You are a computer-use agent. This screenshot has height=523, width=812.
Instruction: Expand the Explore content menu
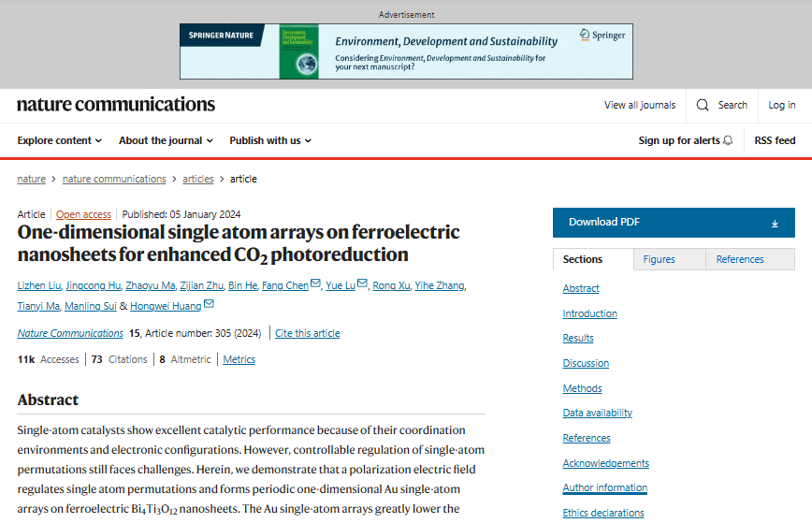60,140
